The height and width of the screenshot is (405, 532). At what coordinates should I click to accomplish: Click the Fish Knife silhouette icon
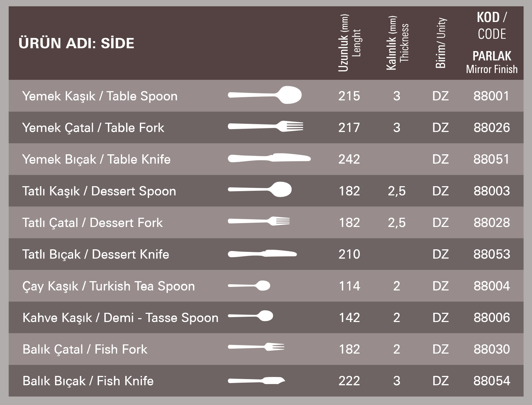pyautogui.click(x=256, y=381)
